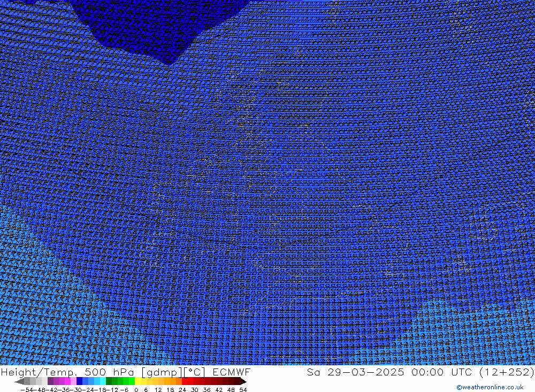Click the dark red right arrow end of the legend
Screen dimensions: 535x392
[243, 382]
